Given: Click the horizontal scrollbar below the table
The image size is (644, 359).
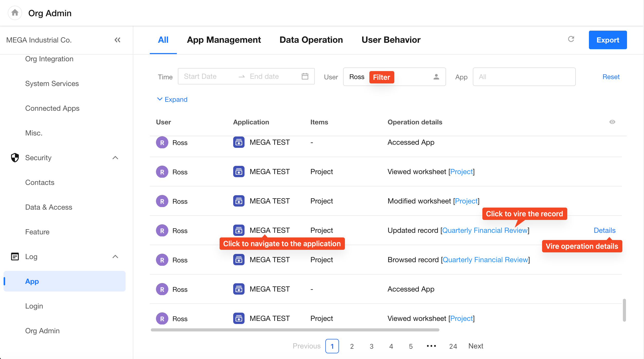Looking at the screenshot, I should (x=295, y=330).
